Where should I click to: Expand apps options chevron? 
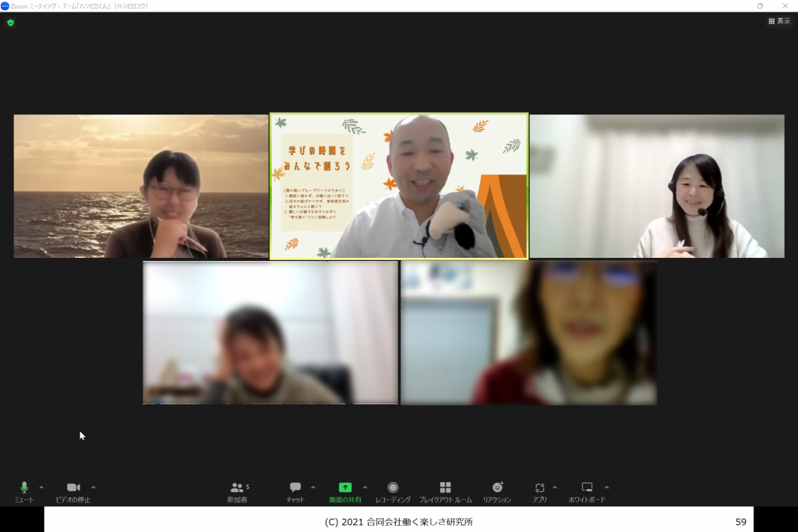pyautogui.click(x=555, y=488)
